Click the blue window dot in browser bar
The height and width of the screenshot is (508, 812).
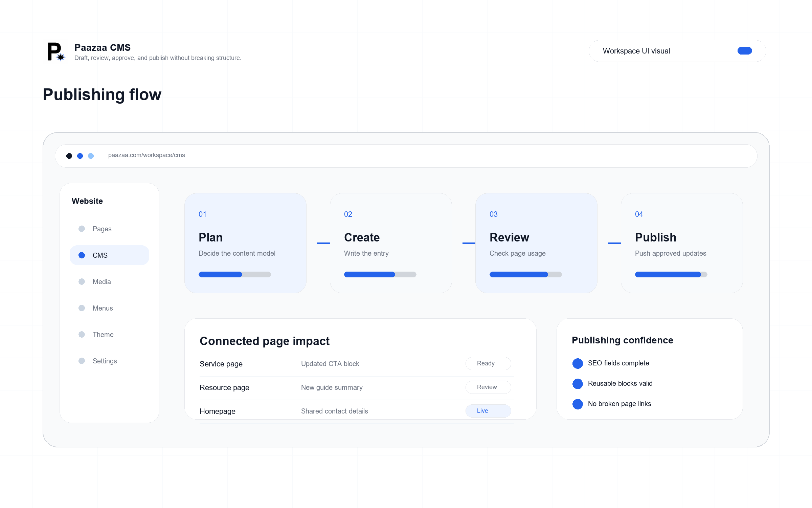[x=80, y=156]
